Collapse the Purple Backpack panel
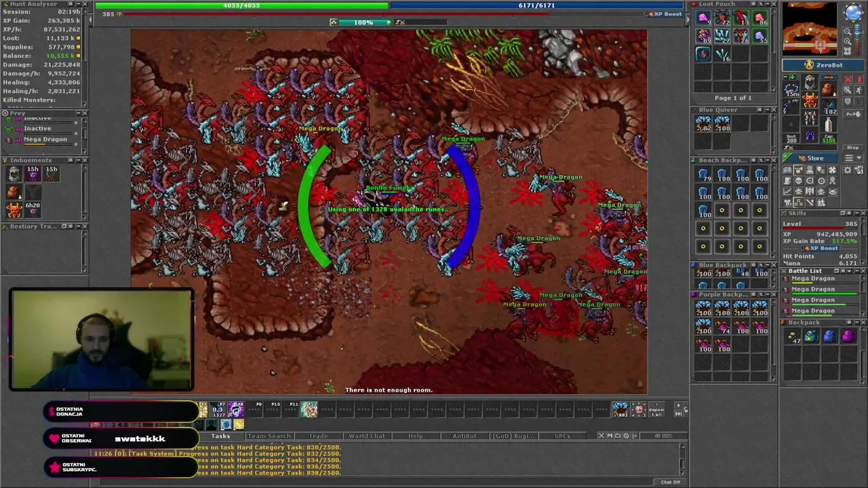Viewport: 868px width, 488px height. click(766, 295)
